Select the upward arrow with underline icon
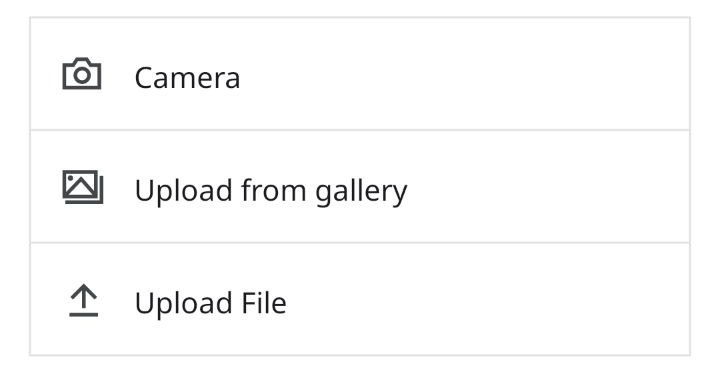Image resolution: width=720 pixels, height=373 pixels. [x=84, y=300]
